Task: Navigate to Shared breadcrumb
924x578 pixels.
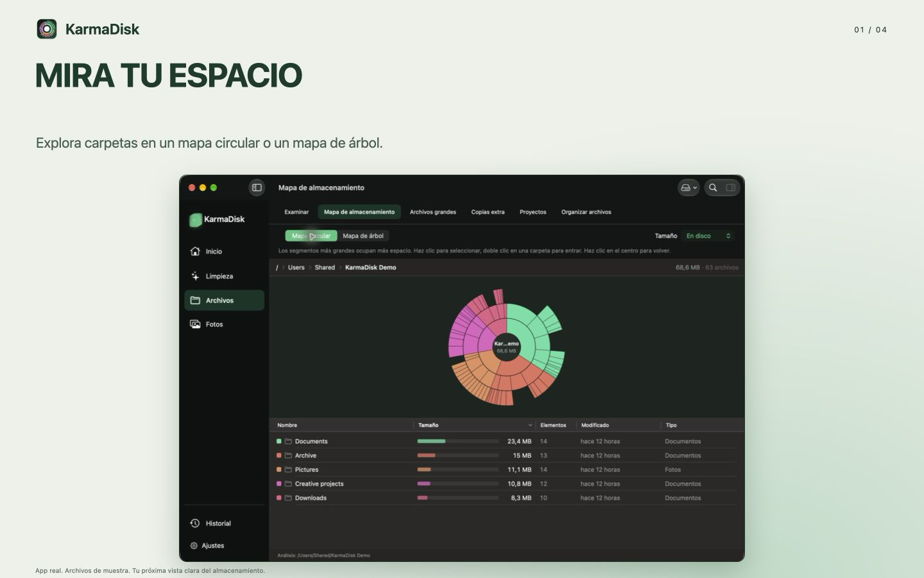Action: pyautogui.click(x=325, y=268)
